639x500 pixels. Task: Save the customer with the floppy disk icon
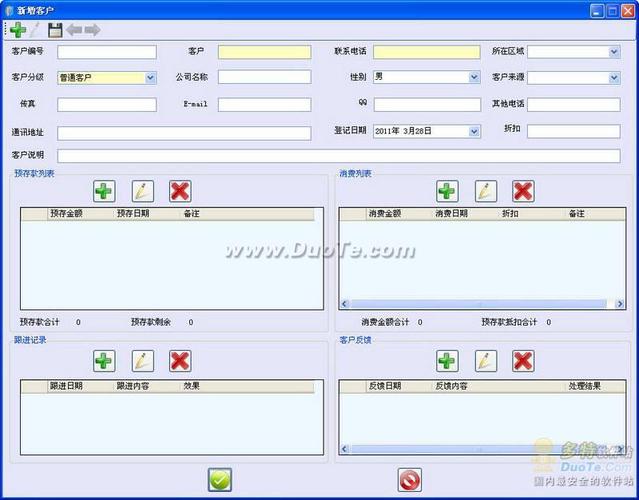pyautogui.click(x=55, y=30)
